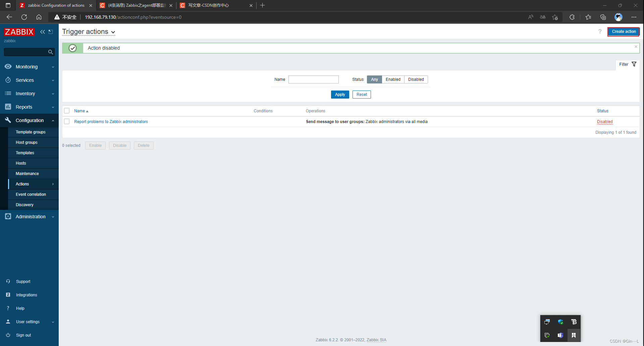Click the Monitoring eye icon
Viewport: 644px width, 346px height.
click(8, 67)
